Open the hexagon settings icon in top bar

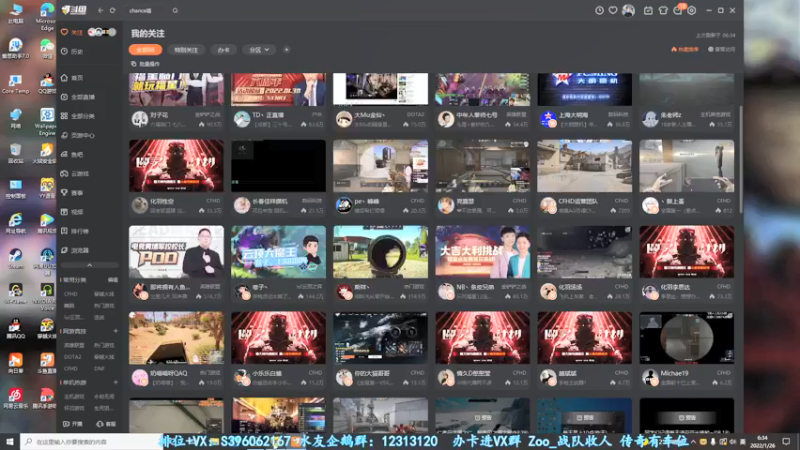pos(692,10)
